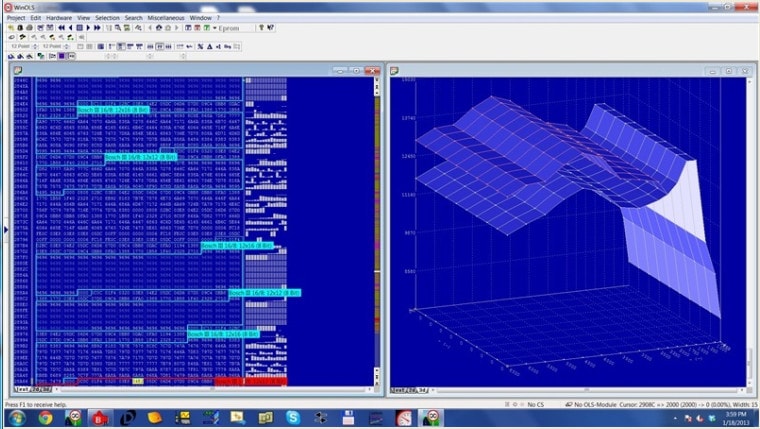Viewport: 760px width, 429px height.
Task: Click the blue square icon between arrows
Action: (x=79, y=28)
